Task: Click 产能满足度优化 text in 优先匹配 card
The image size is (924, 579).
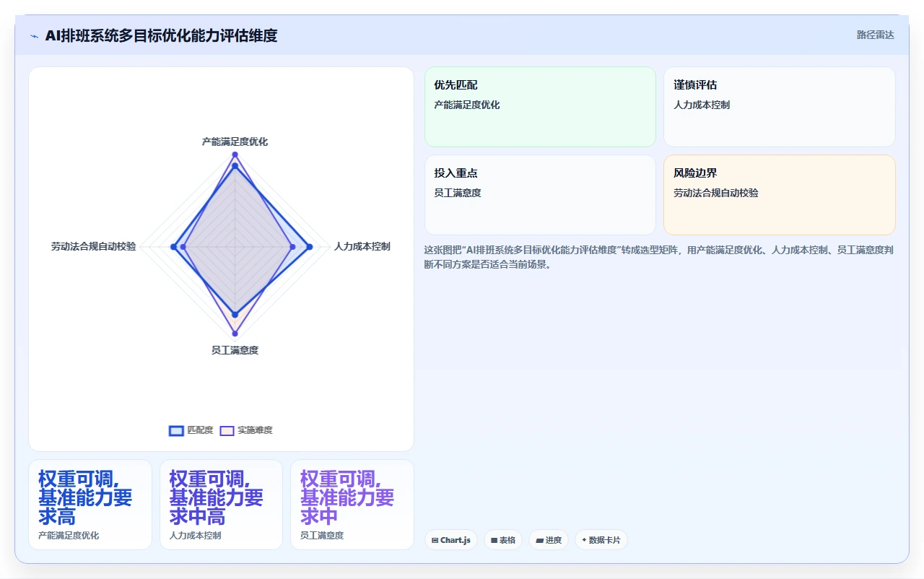Action: click(467, 105)
